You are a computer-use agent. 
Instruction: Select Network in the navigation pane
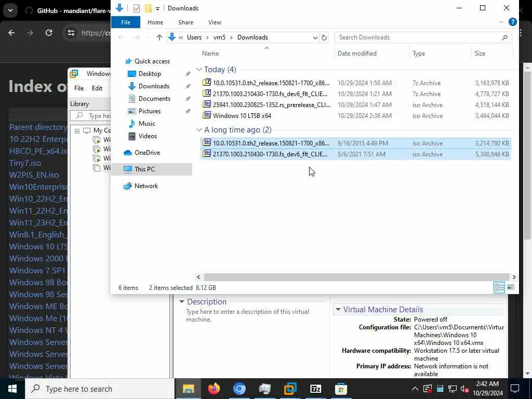click(x=146, y=186)
